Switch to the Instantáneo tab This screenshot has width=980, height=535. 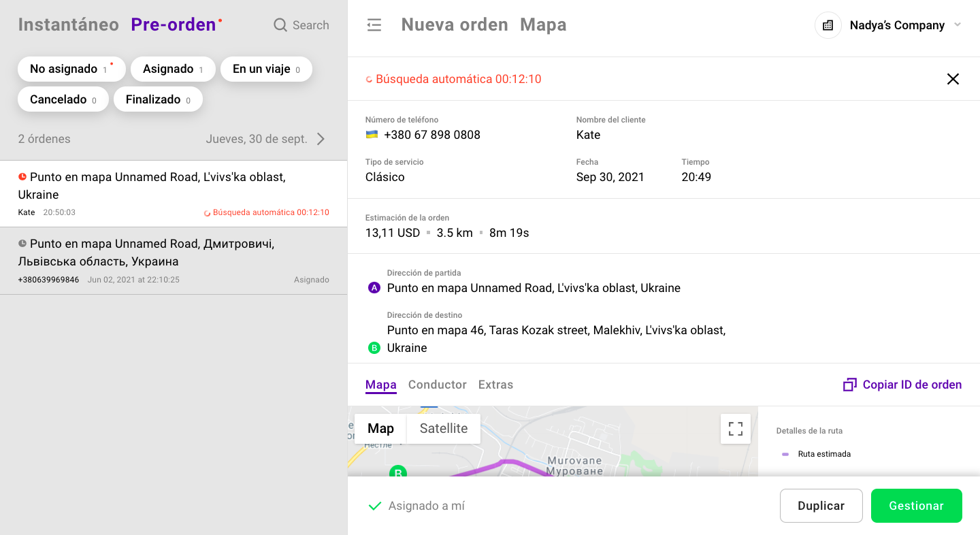tap(69, 25)
